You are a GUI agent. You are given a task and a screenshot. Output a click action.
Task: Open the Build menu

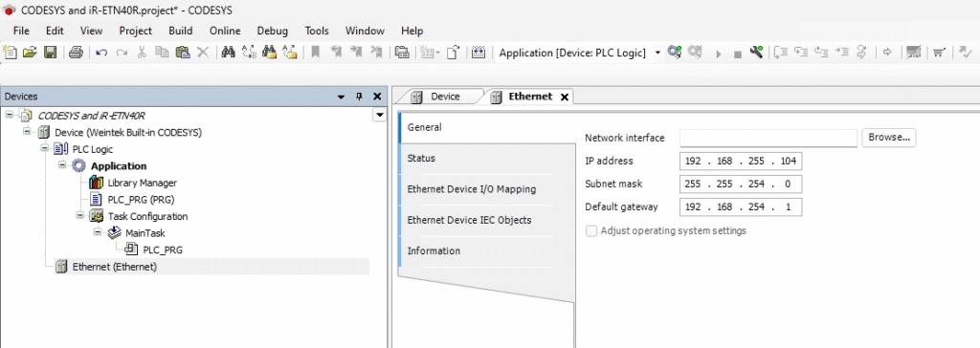(181, 31)
